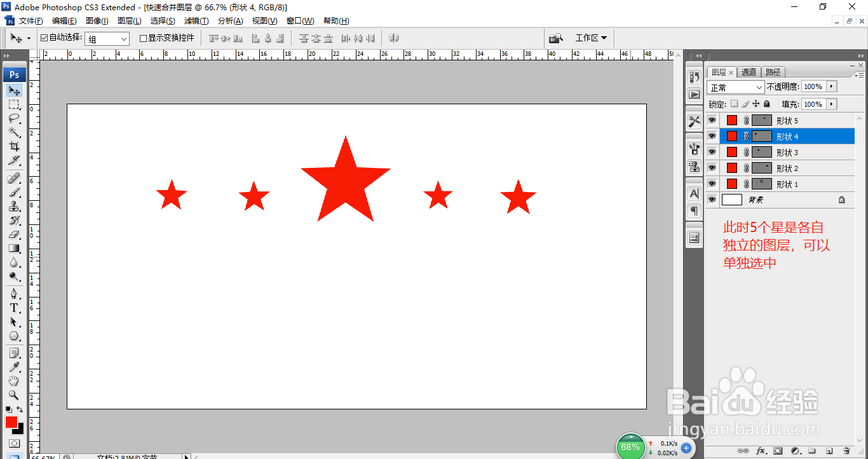Select the Magic Wand tool

14,132
